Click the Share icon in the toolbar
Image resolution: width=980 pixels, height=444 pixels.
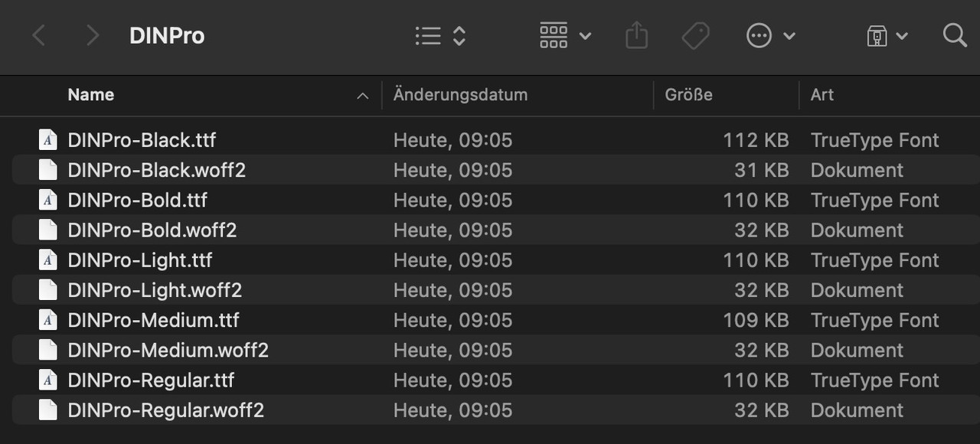click(x=637, y=35)
